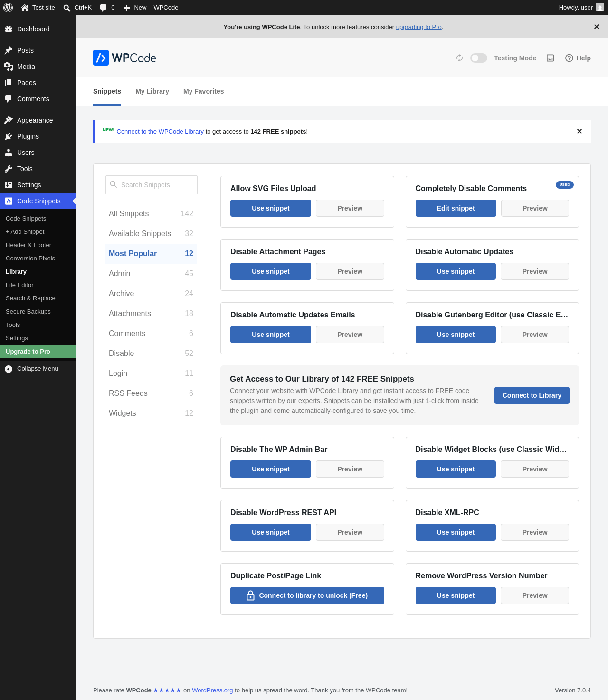Click the Plugins plug icon
This screenshot has height=700, width=608.
point(9,136)
